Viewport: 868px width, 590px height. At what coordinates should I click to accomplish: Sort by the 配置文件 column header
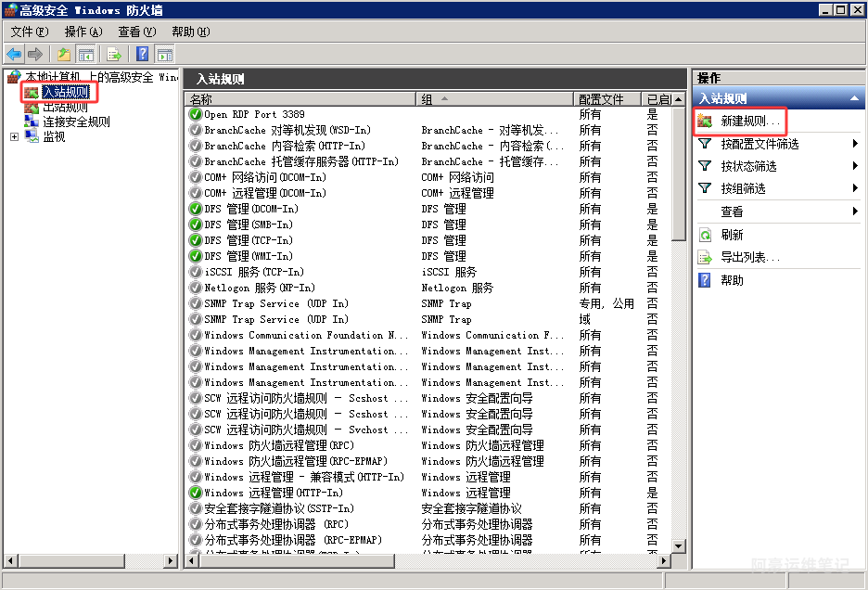607,99
